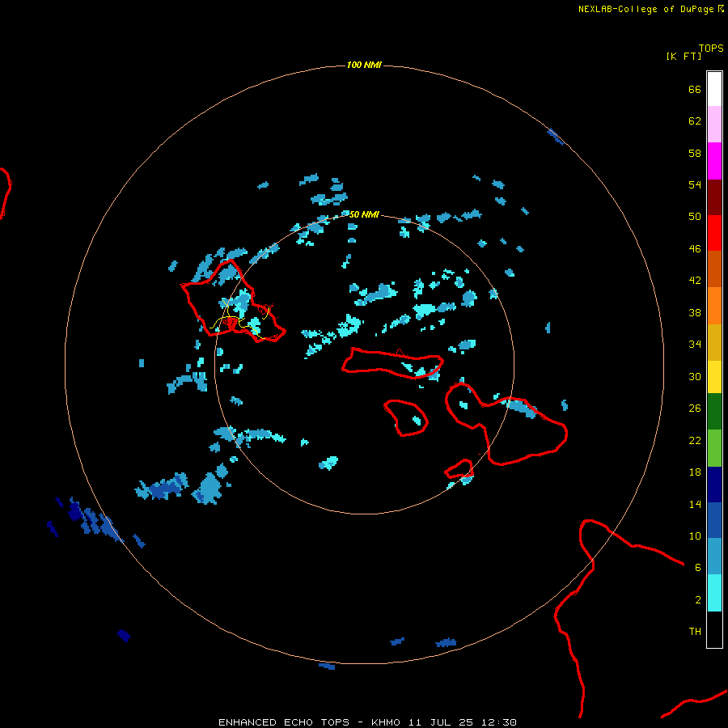Screen dimensions: 728x728
Task: Click the lone navy echo below the 100 NMI ring
Action: click(x=124, y=635)
